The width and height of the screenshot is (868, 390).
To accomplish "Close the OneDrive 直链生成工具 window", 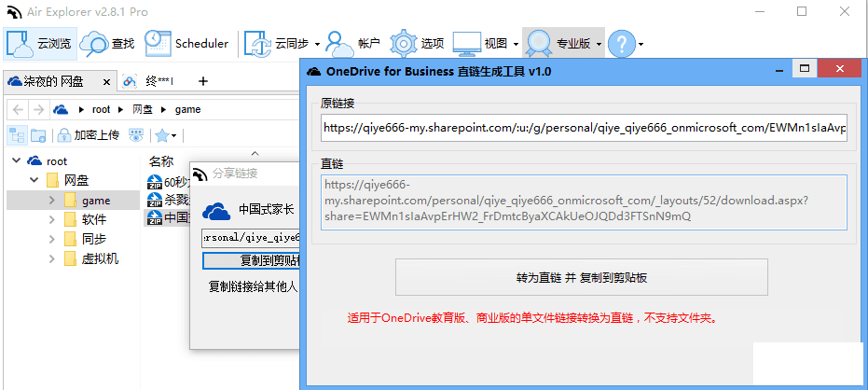I will pos(839,69).
